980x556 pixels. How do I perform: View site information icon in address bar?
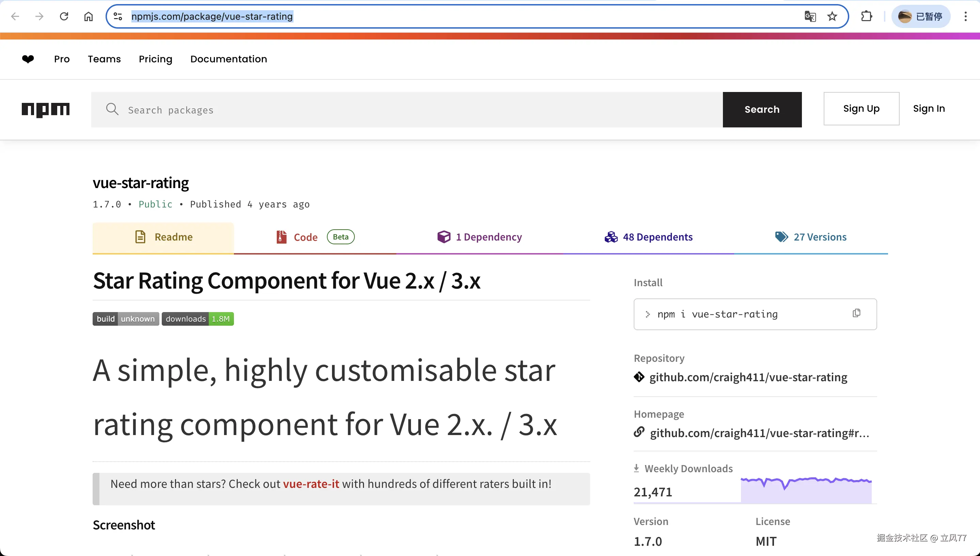coord(118,16)
